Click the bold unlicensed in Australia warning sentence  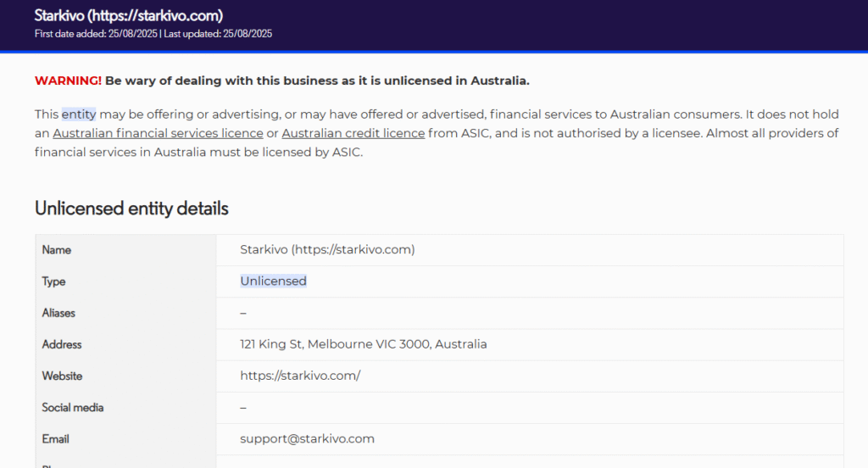[x=317, y=81]
